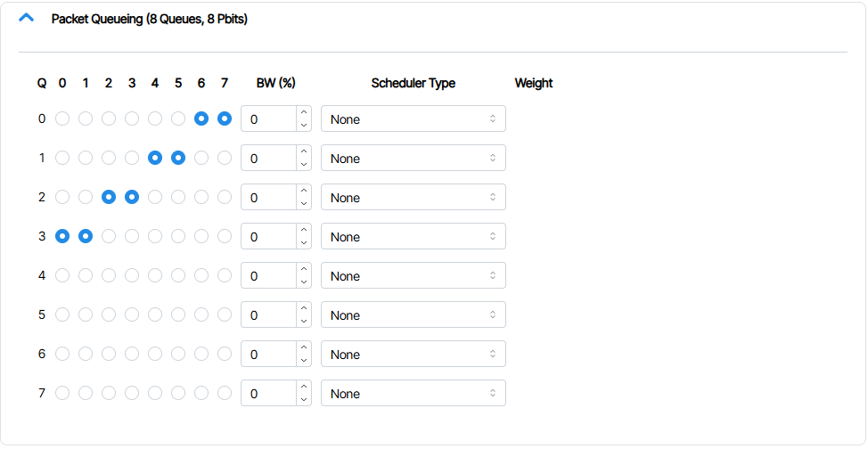Image resolution: width=868 pixels, height=449 pixels.
Task: Collapse the Packet Queueing section chevron
Action: click(27, 18)
